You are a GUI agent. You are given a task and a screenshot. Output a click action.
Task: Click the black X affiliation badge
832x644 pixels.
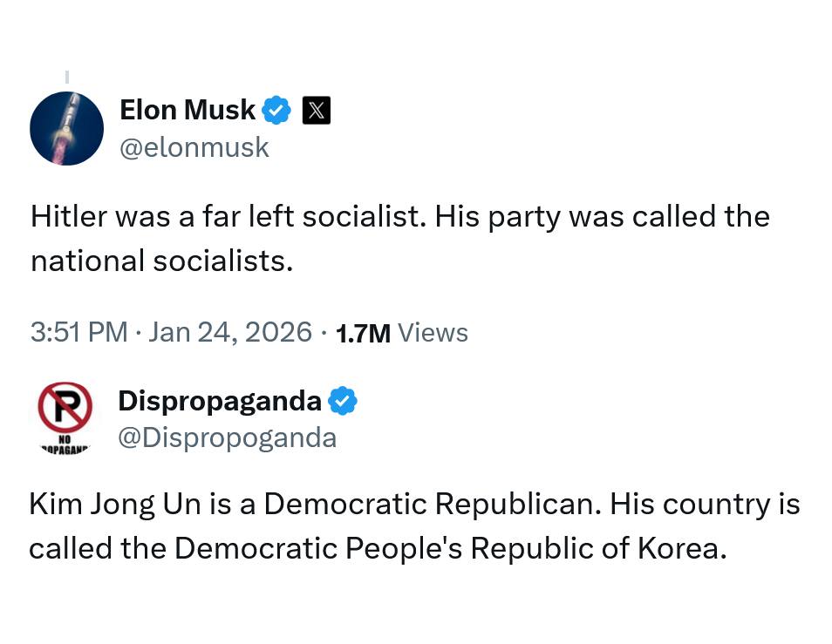click(316, 111)
